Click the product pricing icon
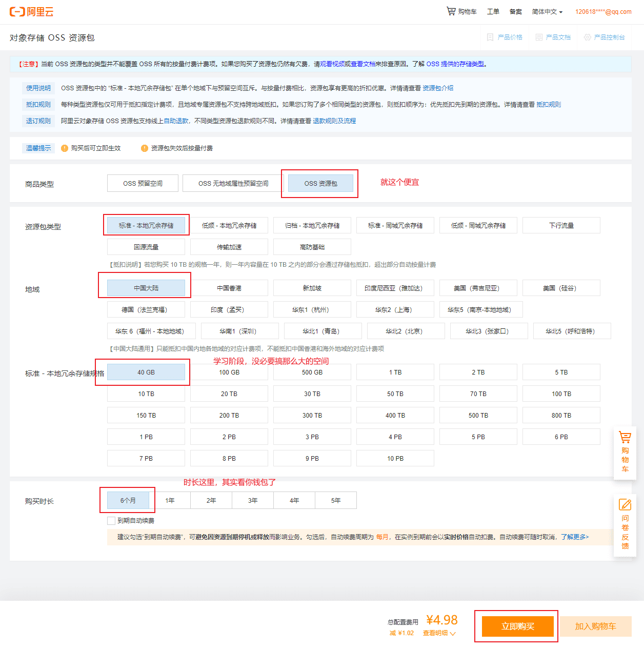 coord(490,37)
